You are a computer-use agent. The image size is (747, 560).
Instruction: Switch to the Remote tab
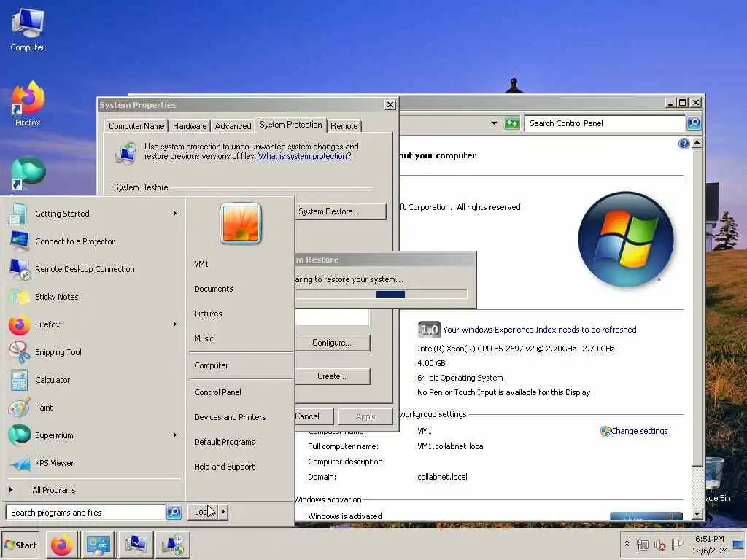pos(344,125)
